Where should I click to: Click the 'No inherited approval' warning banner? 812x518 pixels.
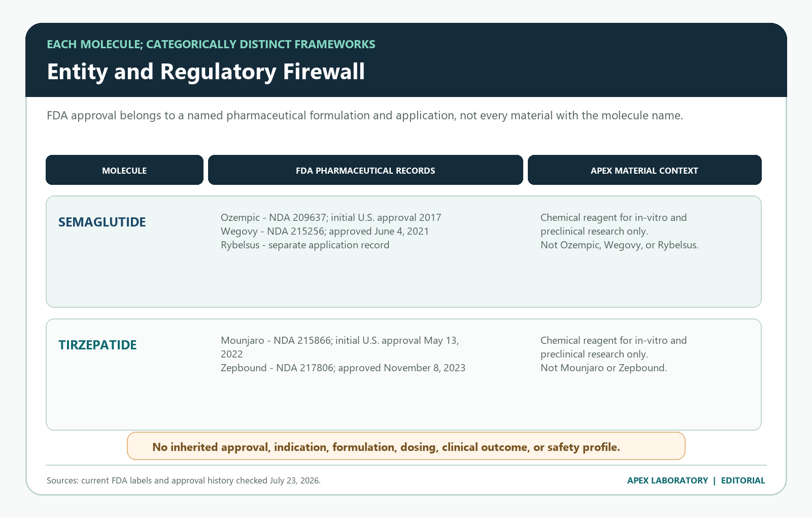406,446
